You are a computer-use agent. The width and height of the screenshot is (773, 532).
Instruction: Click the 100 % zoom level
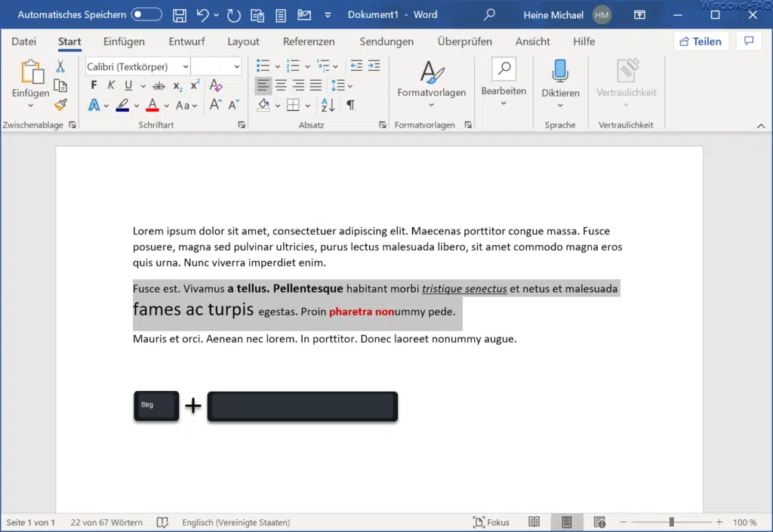pyautogui.click(x=744, y=522)
